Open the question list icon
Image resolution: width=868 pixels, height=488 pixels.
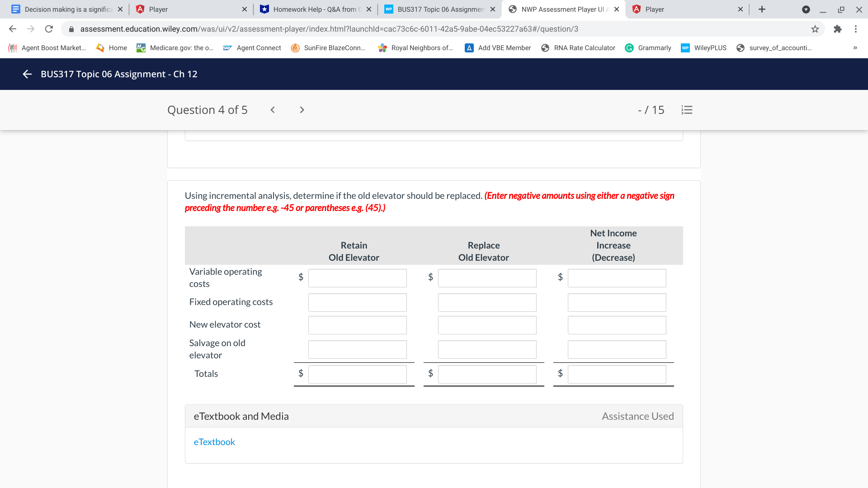(687, 110)
